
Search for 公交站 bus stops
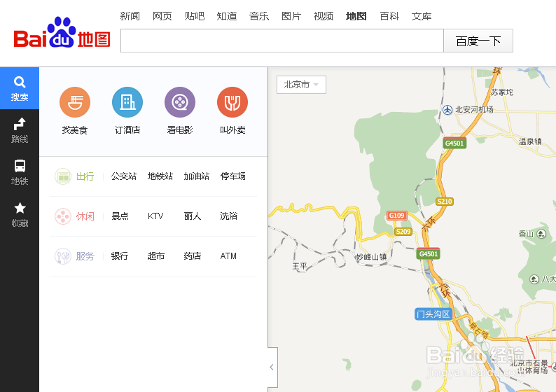[124, 176]
